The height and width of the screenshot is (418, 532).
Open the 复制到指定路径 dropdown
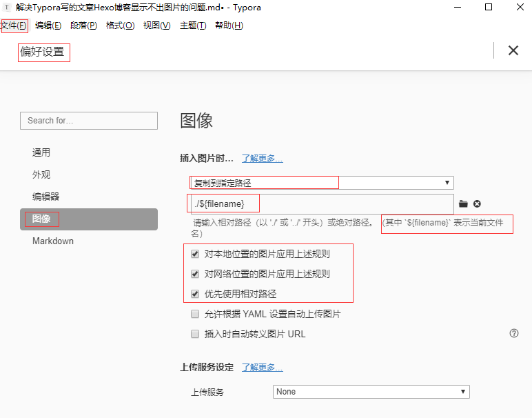tap(322, 183)
